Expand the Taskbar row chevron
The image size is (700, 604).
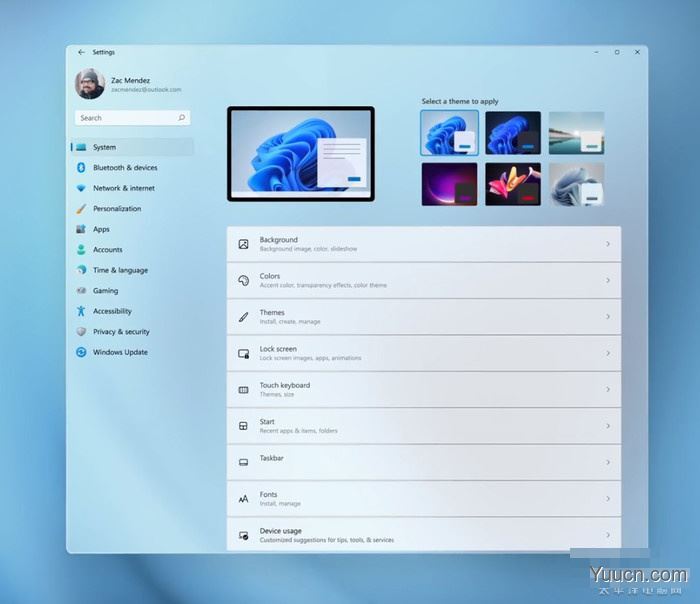click(x=608, y=462)
